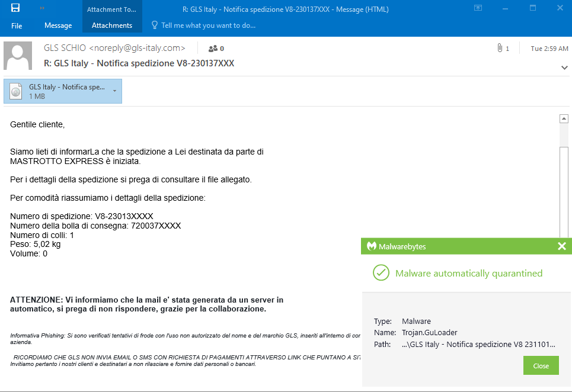Type in Tell me what you want field
This screenshot has width=572, height=392.
[208, 25]
